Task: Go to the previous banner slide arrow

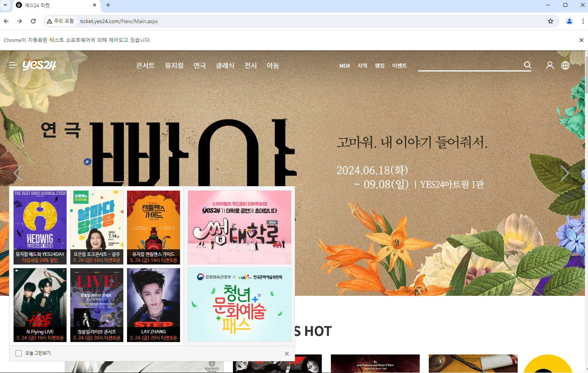Action: point(18,173)
